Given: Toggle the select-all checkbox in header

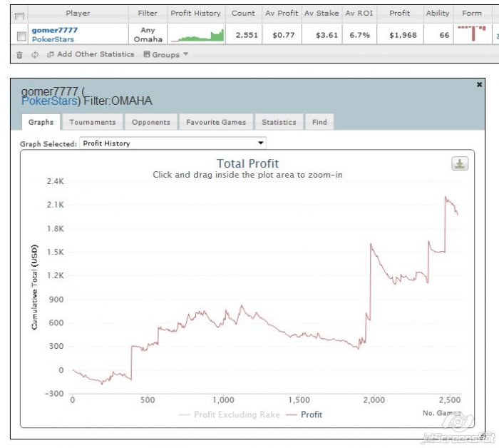Looking at the screenshot, I should 19,16.
